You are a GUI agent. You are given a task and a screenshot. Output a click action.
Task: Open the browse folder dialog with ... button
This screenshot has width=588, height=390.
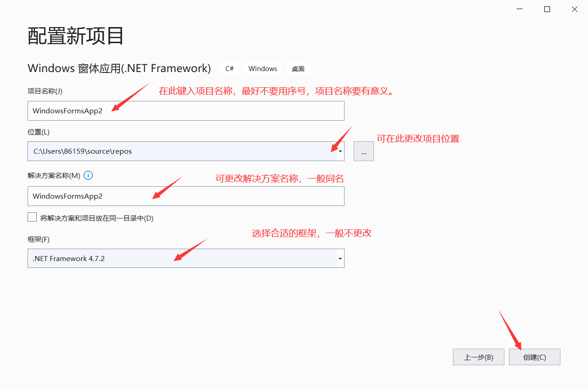tap(363, 151)
